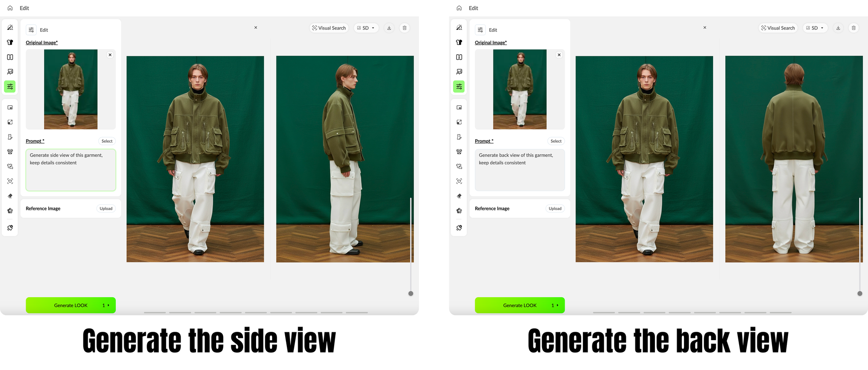Click the checkered pattern shirt icon in right sidebar
868x370 pixels.
[x=459, y=152]
